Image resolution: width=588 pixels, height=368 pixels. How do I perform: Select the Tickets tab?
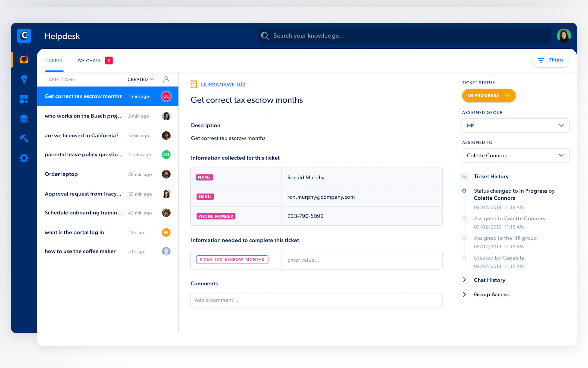(54, 61)
